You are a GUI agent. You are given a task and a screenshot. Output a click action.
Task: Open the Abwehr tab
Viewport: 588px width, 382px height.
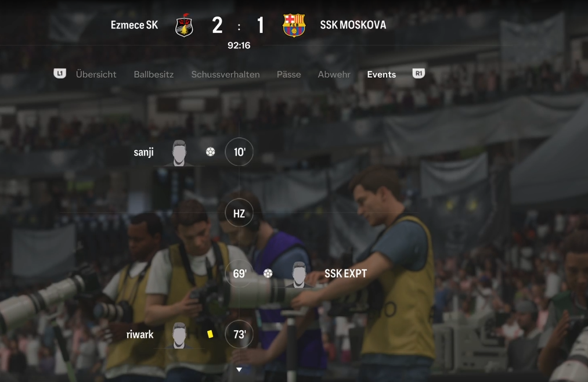tap(334, 74)
